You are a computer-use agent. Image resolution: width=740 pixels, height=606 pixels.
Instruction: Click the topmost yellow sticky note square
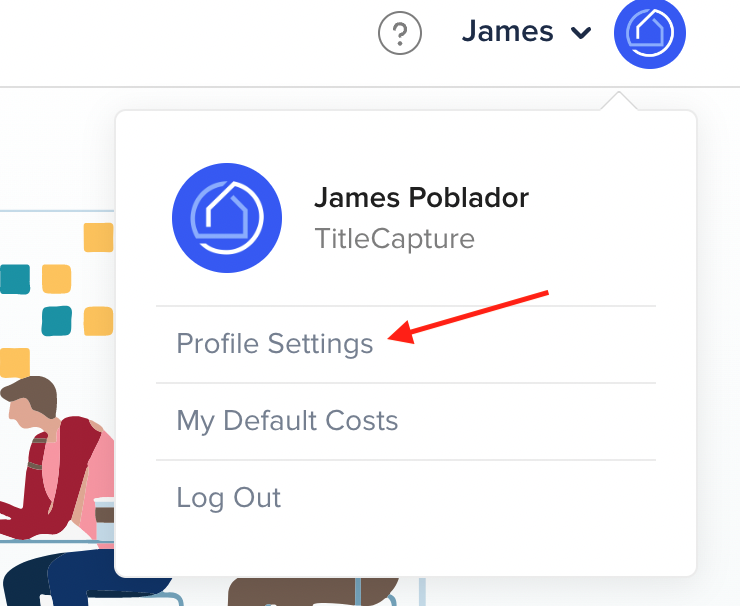[x=98, y=237]
